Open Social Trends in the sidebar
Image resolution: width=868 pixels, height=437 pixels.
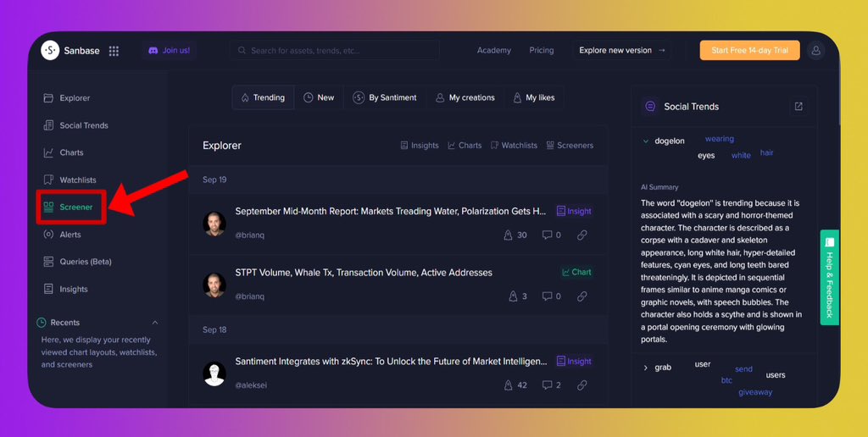point(75,125)
